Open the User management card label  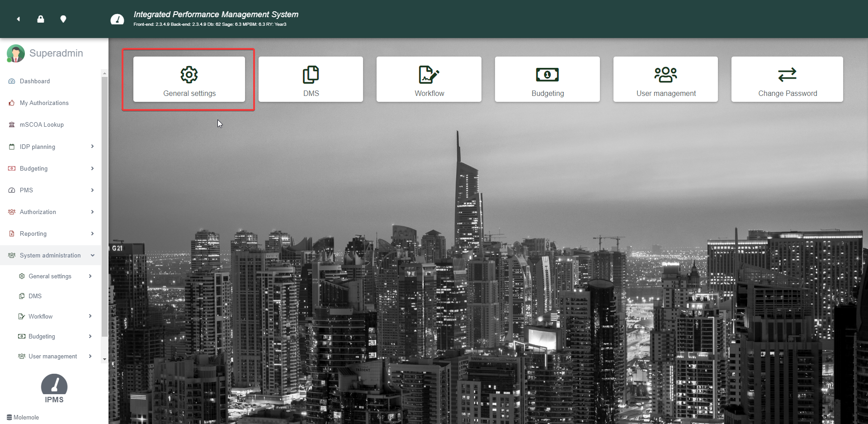tap(666, 93)
